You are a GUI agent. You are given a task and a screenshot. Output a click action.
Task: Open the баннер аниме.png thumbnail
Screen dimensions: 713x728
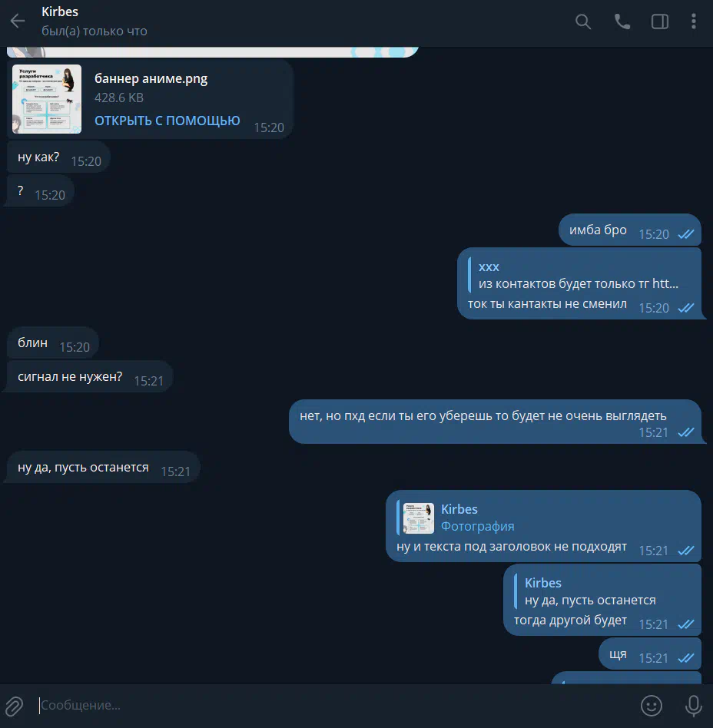pyautogui.click(x=47, y=99)
